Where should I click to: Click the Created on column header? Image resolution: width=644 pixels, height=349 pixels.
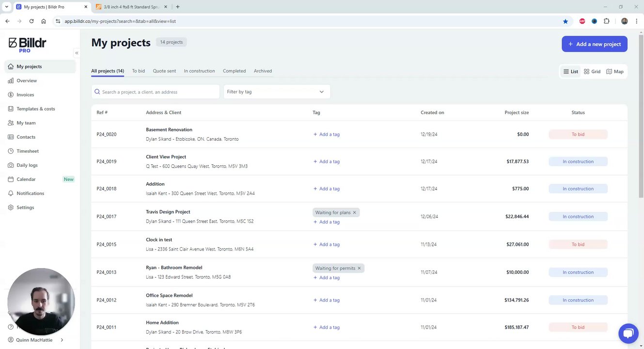432,112
